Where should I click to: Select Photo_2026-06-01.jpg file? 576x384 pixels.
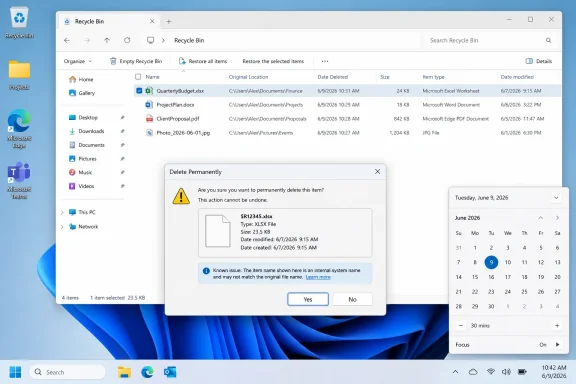pyautogui.click(x=347, y=133)
